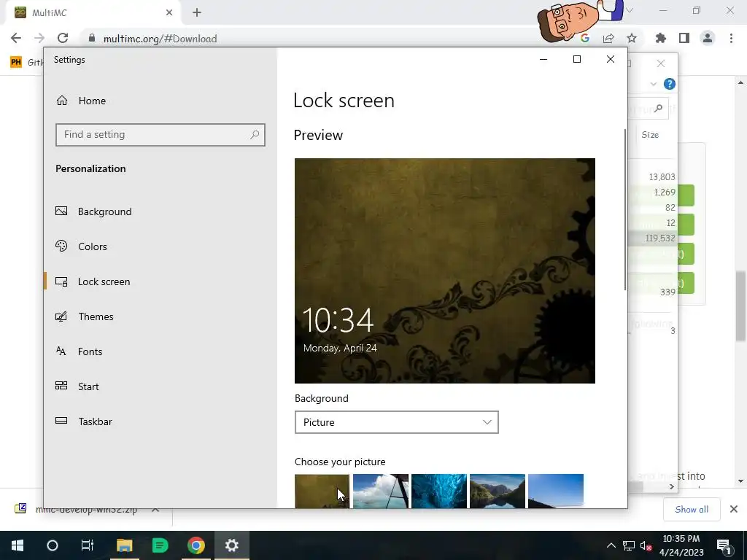Open Chrome profile avatar

tap(708, 38)
